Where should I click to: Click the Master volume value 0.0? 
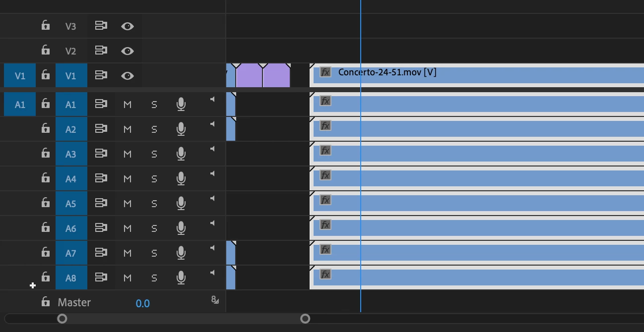click(x=143, y=303)
